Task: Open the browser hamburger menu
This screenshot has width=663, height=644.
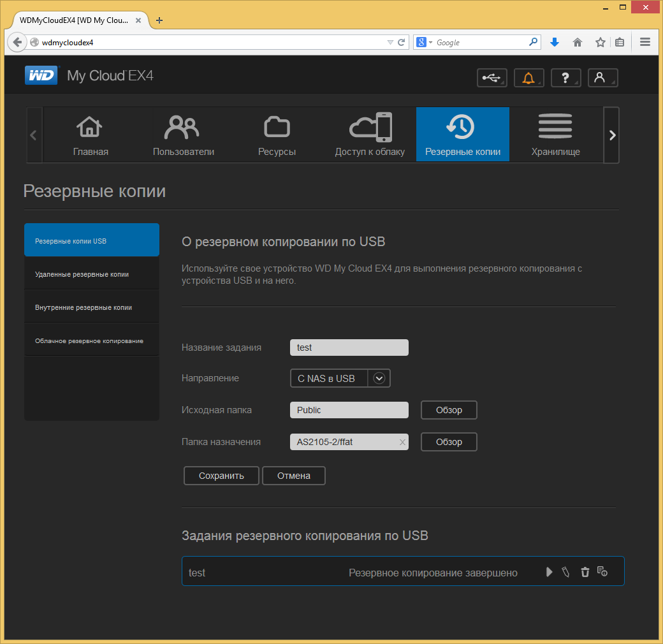Action: [645, 42]
